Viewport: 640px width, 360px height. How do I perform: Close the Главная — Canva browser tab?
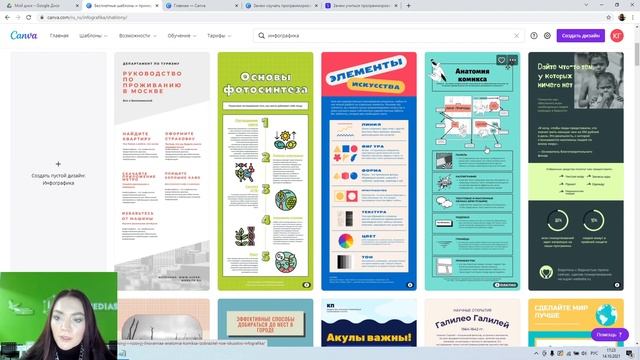coord(237,6)
